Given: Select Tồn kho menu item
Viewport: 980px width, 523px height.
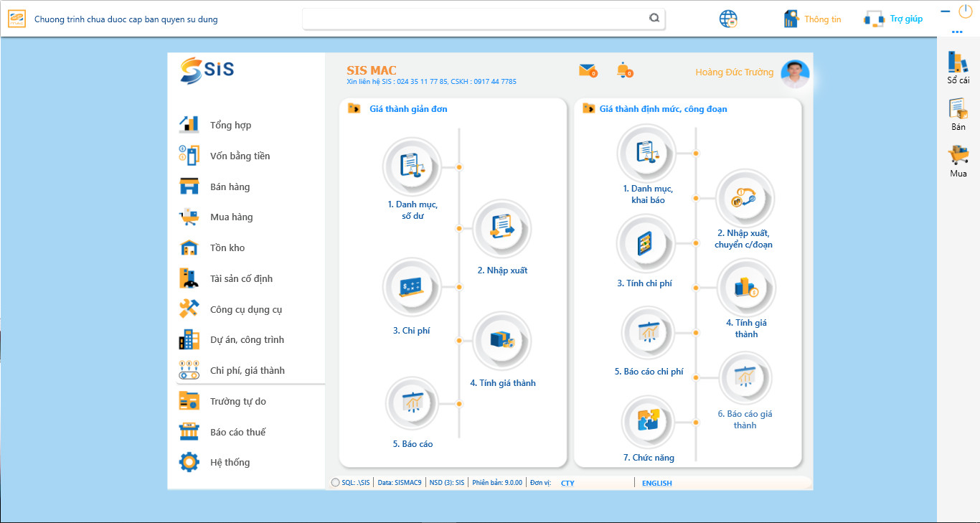Looking at the screenshot, I should coord(227,248).
